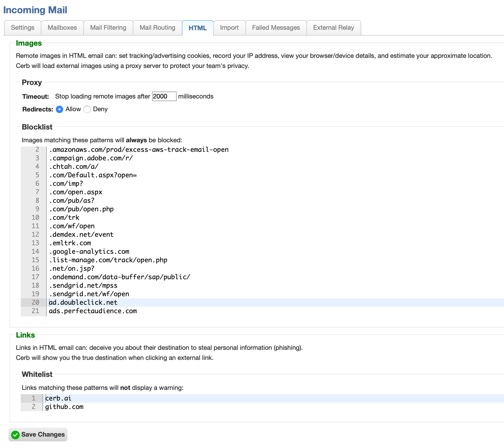View the Failed Messages tab

pyautogui.click(x=276, y=28)
